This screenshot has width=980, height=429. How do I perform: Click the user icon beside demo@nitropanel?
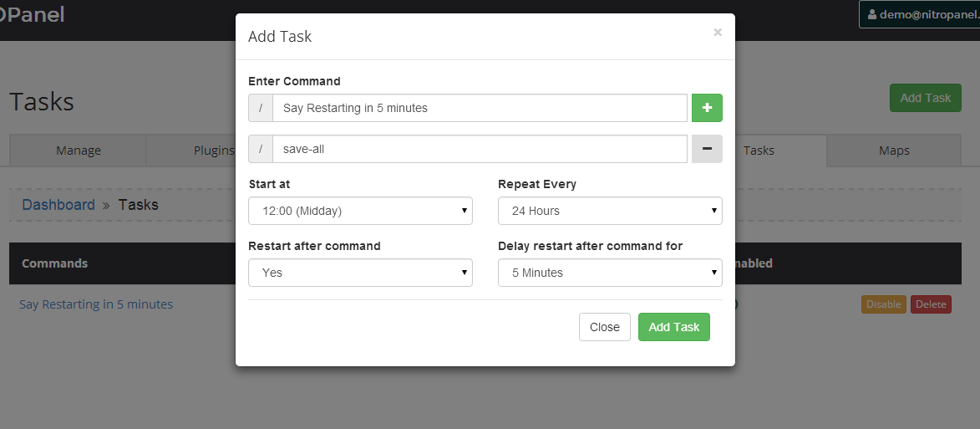click(872, 14)
